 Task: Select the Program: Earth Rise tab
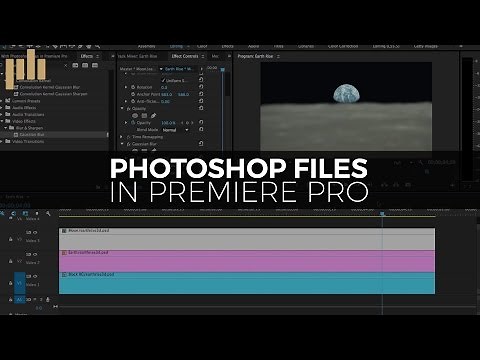click(x=255, y=56)
